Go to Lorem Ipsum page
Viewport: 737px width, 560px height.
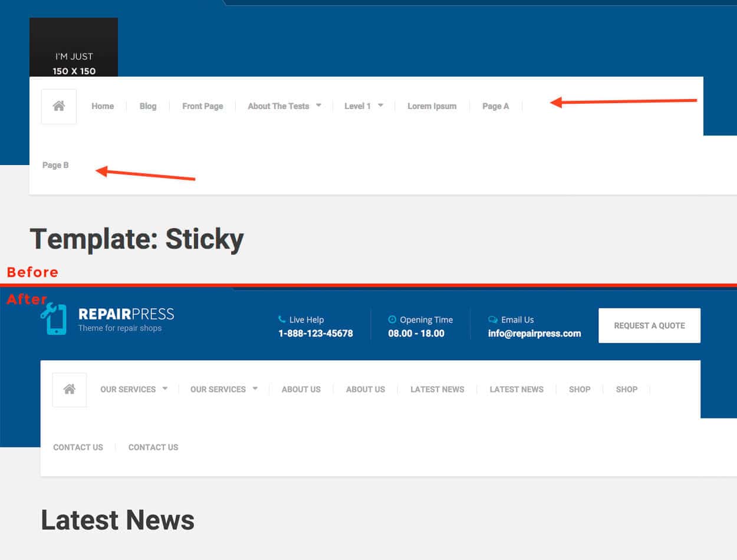tap(432, 106)
